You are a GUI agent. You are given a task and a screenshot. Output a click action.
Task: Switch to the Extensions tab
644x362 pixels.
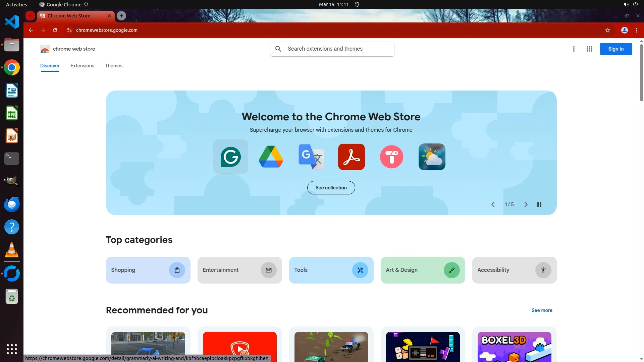(82, 66)
